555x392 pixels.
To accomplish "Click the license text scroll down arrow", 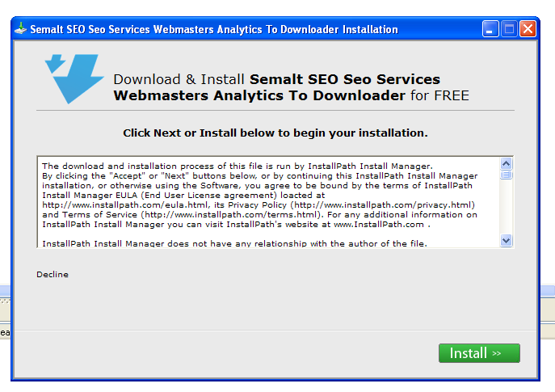I will (507, 240).
